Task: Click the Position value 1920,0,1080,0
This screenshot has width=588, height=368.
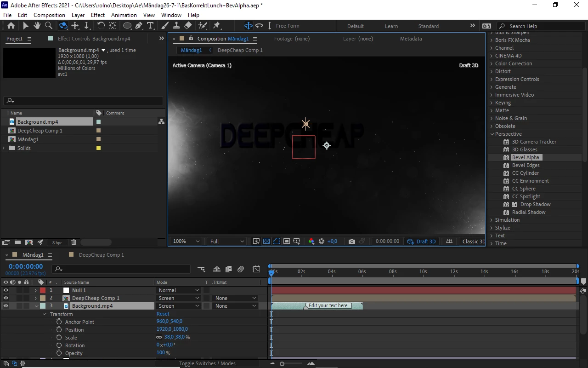Action: click(172, 329)
